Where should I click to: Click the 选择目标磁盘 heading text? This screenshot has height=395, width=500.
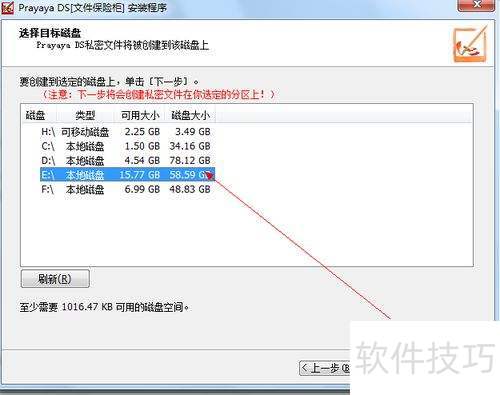pos(50,33)
